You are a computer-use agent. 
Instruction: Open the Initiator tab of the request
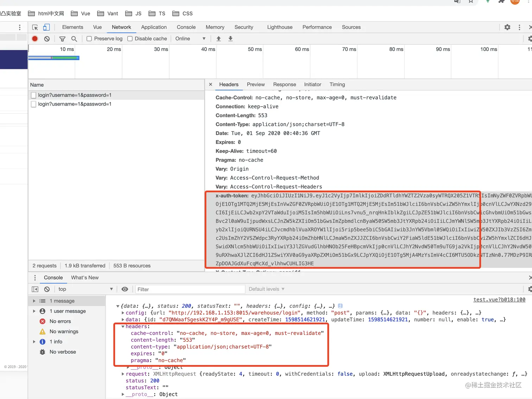pyautogui.click(x=313, y=84)
